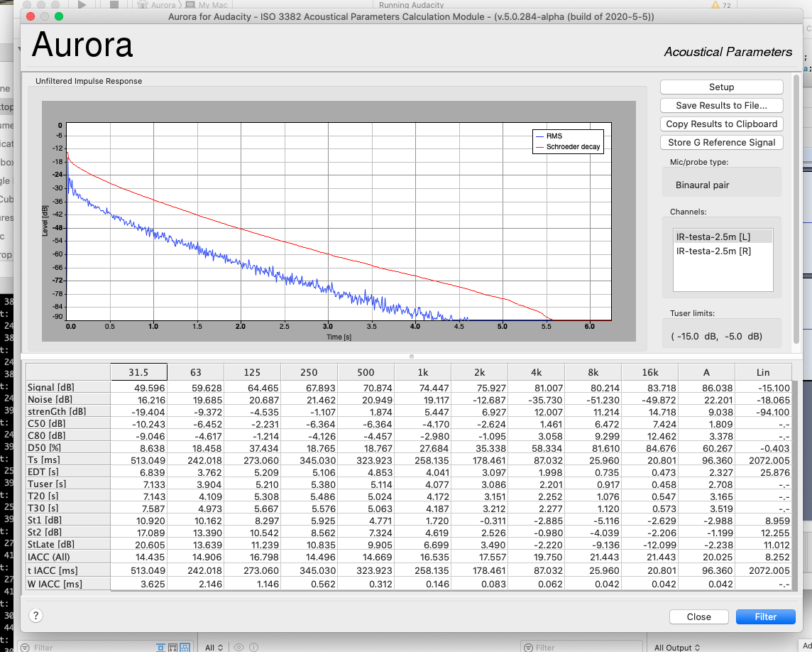Click the Signal value 49.596 cell

coord(139,388)
